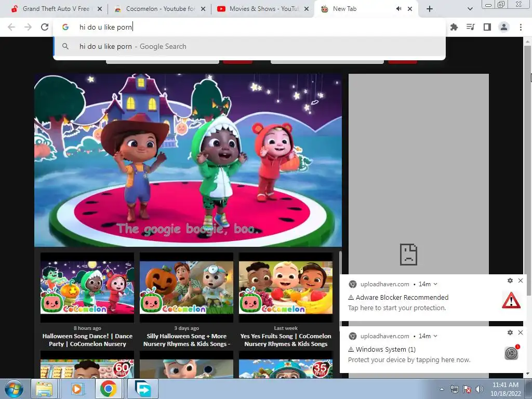Open settings gear on Windows System notification
Screen dimensions: 532x399
point(510,332)
